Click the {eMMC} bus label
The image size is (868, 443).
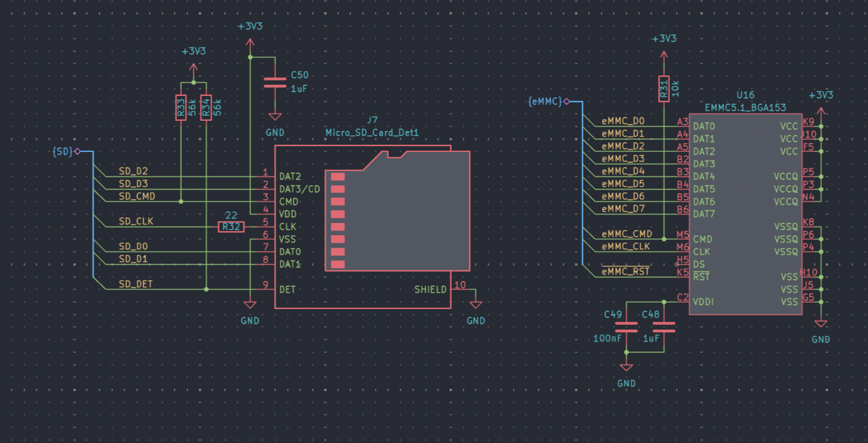tap(544, 102)
